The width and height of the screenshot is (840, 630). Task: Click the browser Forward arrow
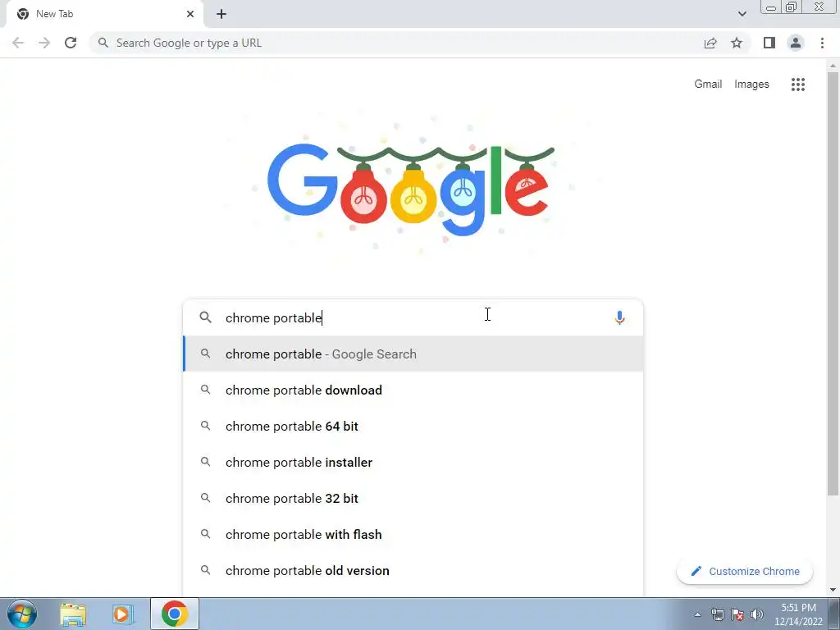click(x=44, y=43)
